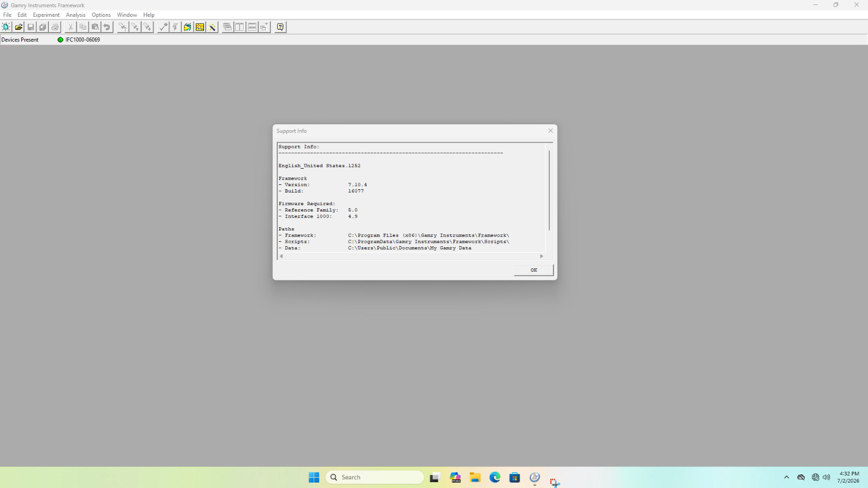
Task: Close the Support Info dialog with X
Action: pyautogui.click(x=551, y=131)
